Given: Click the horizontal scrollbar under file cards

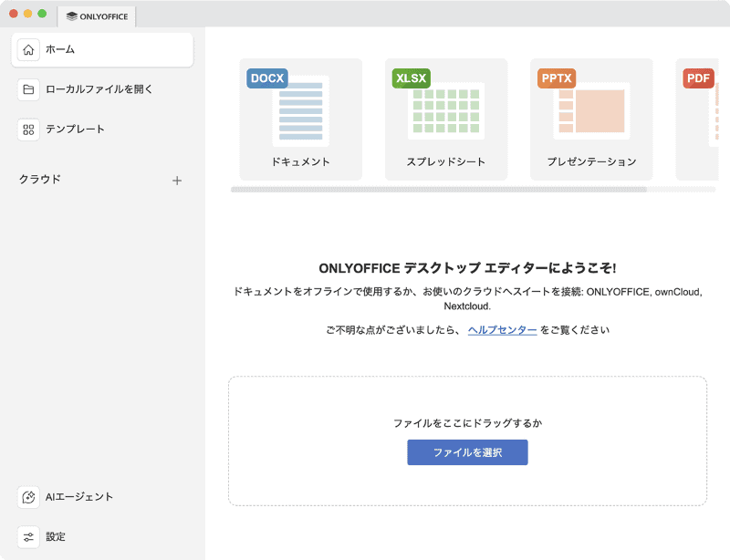Looking at the screenshot, I should point(439,190).
